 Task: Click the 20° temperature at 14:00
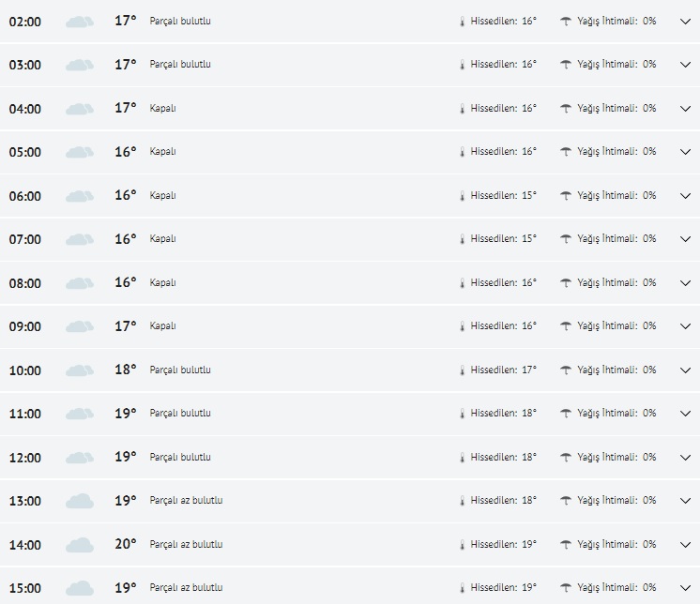pos(126,544)
